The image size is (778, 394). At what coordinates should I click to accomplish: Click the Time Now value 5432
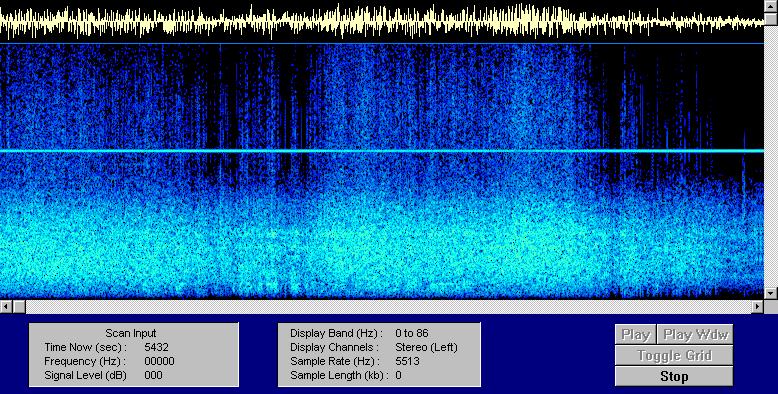[156, 347]
